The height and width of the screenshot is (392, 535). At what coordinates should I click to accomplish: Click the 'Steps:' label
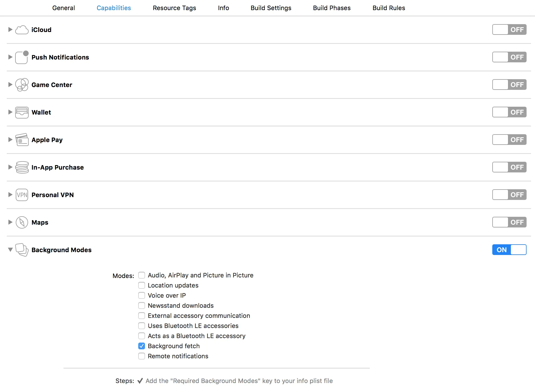125,381
